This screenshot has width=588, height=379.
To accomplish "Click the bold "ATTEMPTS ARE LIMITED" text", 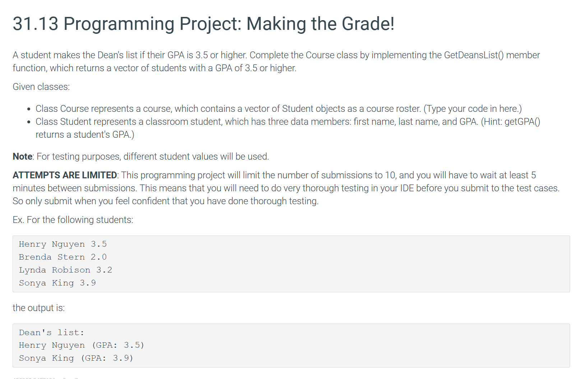I will click(x=65, y=175).
